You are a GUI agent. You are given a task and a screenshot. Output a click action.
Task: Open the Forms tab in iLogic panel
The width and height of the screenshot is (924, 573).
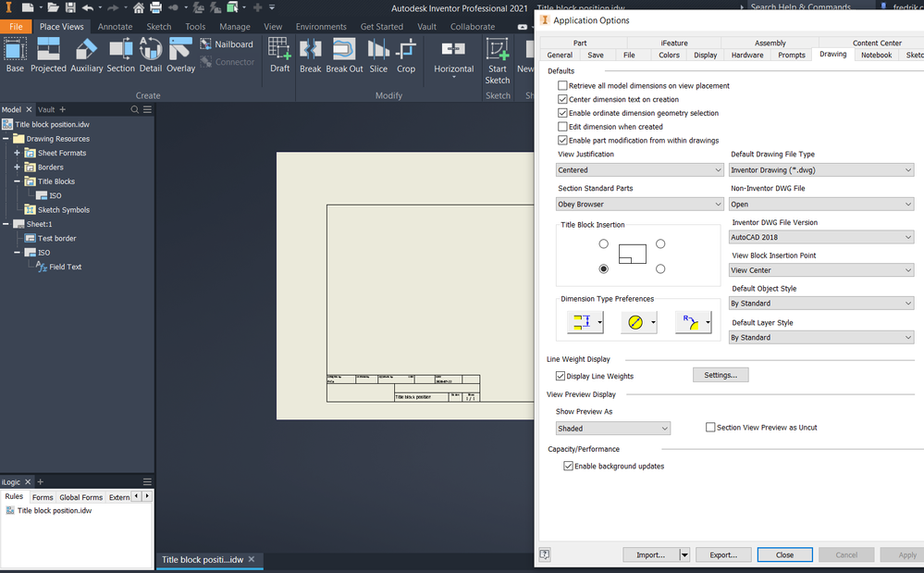tap(43, 497)
